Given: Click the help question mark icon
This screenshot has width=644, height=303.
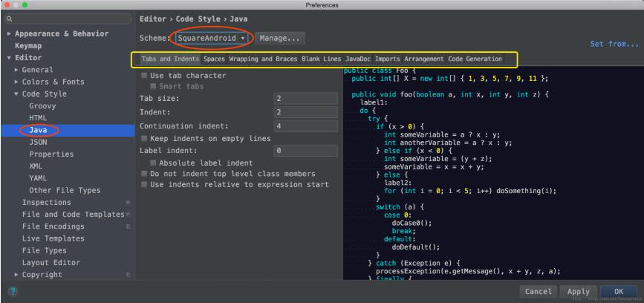Looking at the screenshot, I should [10, 291].
